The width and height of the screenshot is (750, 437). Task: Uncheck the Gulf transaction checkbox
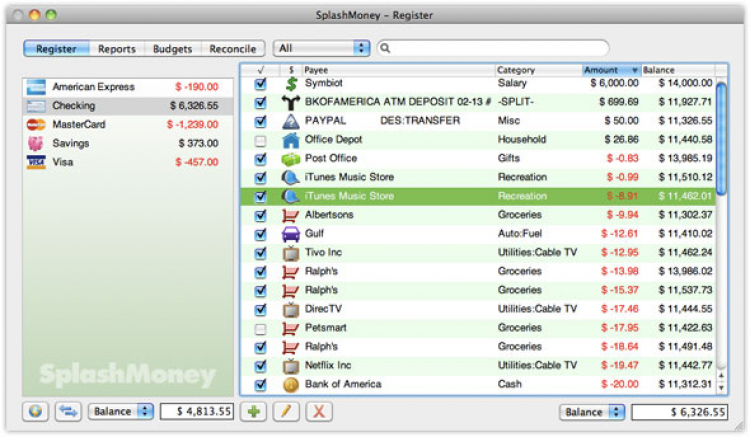point(260,234)
